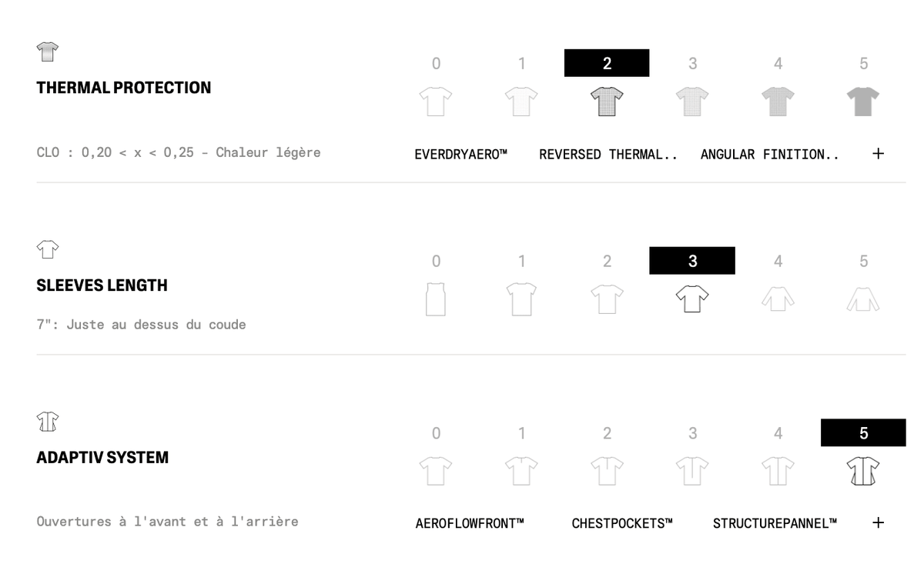This screenshot has height=564, width=924.
Task: Open the AEROFLOWFRONT™ technology link
Action: tap(470, 523)
